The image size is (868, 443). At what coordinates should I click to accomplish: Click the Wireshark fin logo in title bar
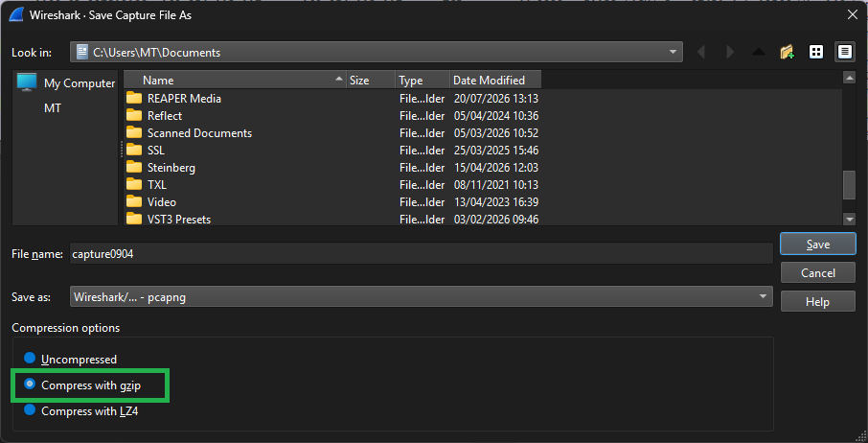point(15,15)
